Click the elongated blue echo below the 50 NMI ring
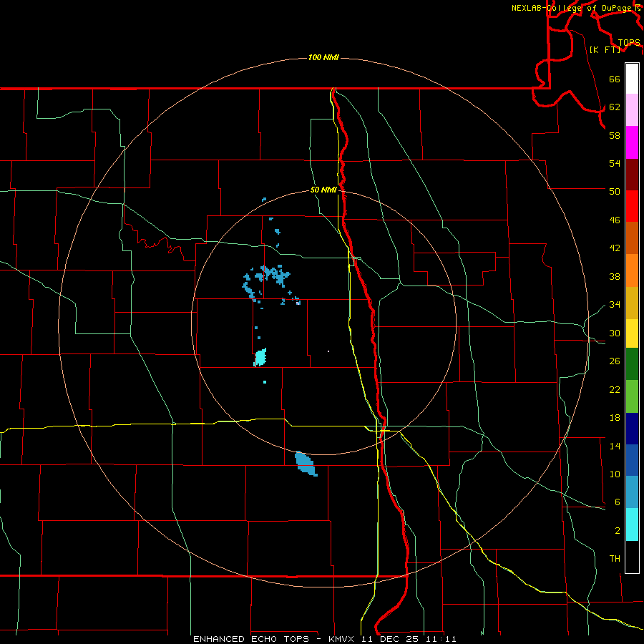This screenshot has width=644, height=644. point(306,464)
